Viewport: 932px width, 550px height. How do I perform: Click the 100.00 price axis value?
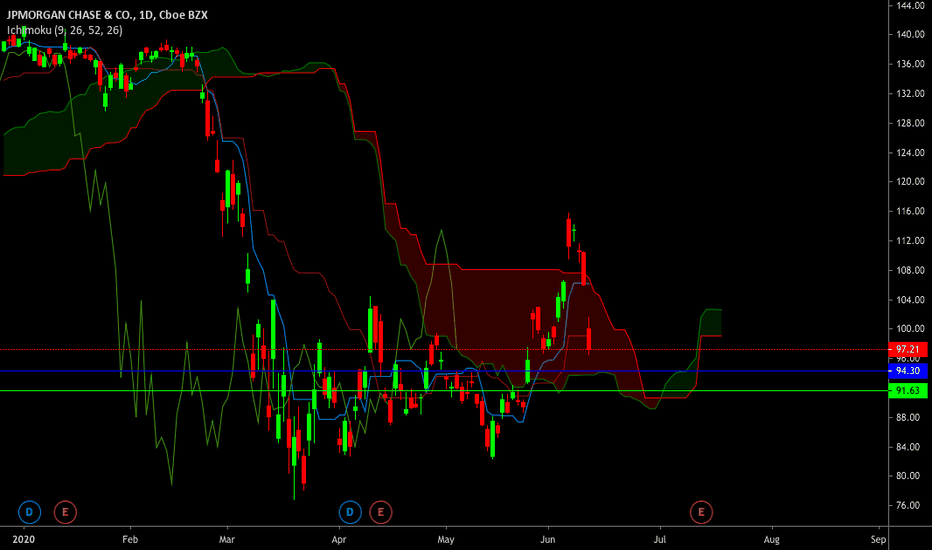point(911,329)
